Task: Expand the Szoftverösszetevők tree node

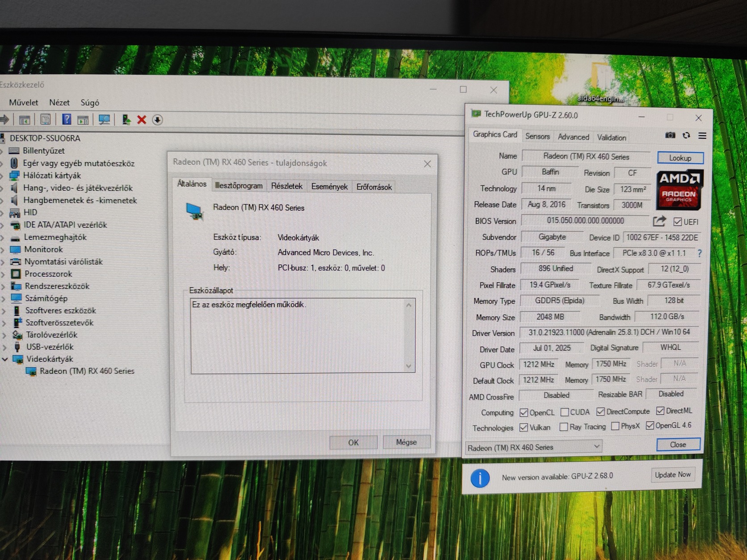Action: [4, 323]
